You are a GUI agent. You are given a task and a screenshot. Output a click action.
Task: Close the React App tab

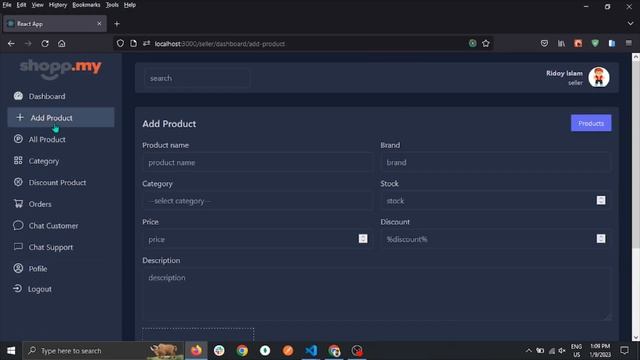click(99, 24)
